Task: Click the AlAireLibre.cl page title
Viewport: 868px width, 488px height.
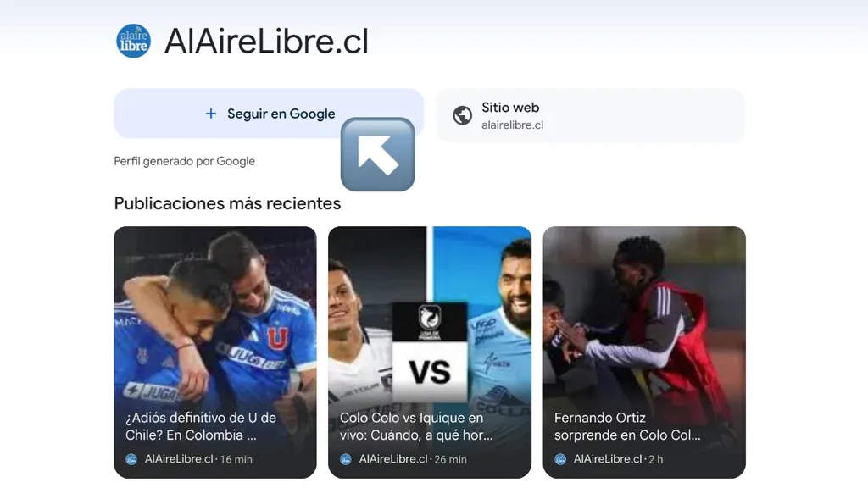Action: 266,41
